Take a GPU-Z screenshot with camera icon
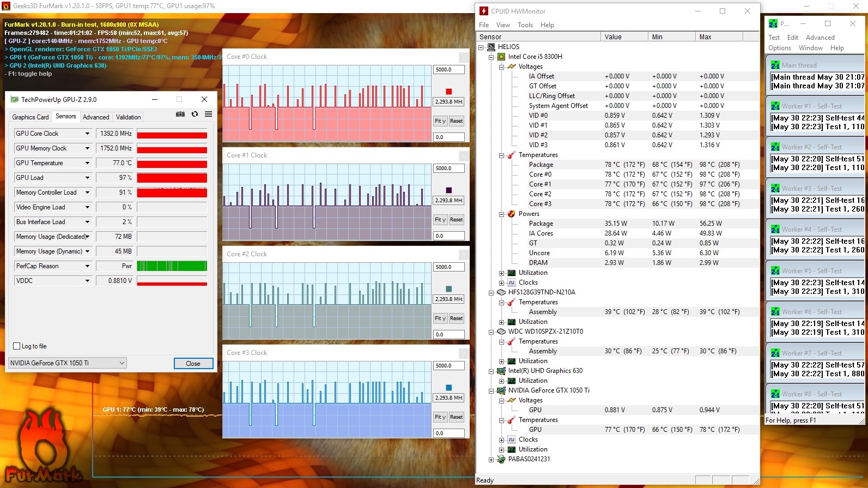 [x=180, y=114]
